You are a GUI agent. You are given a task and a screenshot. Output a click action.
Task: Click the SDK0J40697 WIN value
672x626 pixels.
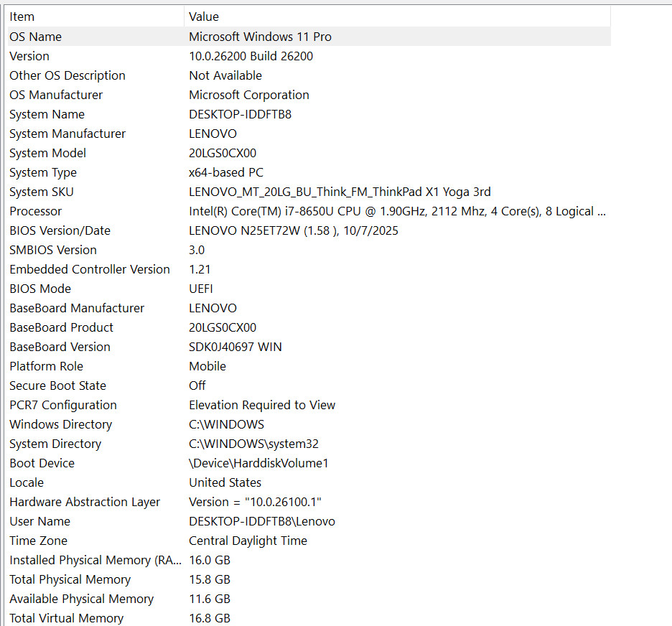coord(235,347)
